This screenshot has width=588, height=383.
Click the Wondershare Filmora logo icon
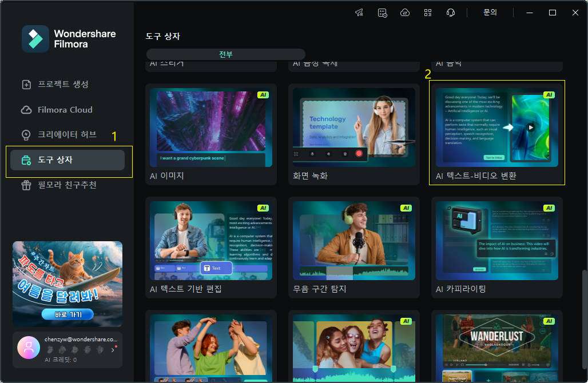coord(35,38)
